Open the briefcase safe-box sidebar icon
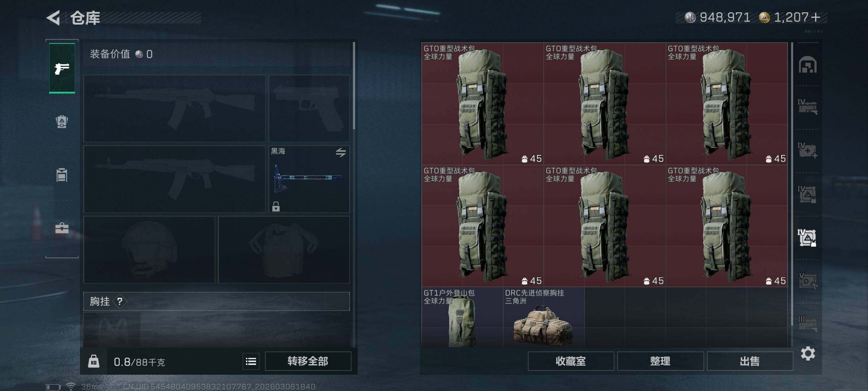The width and height of the screenshot is (868, 391). [62, 228]
